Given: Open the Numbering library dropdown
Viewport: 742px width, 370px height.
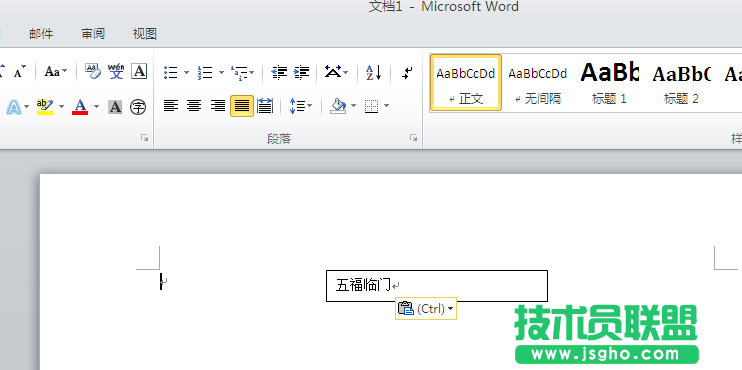Looking at the screenshot, I should click(221, 72).
